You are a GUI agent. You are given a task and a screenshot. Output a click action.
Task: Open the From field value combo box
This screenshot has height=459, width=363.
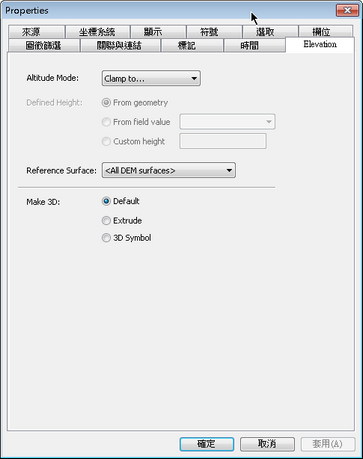(x=227, y=122)
